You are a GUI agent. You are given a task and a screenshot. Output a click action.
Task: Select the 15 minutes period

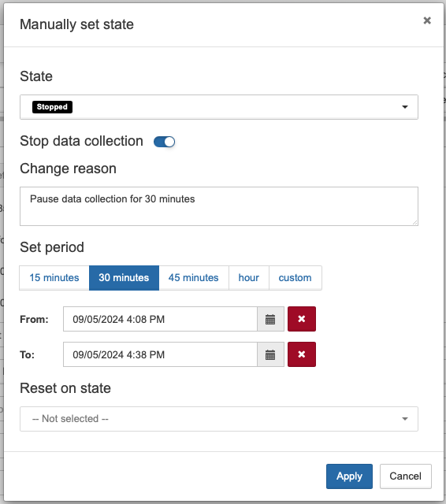point(54,278)
